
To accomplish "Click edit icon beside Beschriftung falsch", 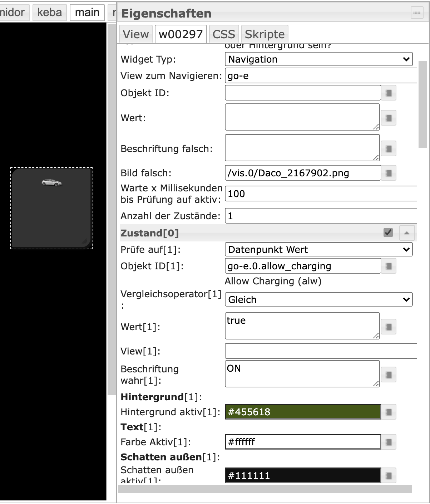I will coord(389,148).
